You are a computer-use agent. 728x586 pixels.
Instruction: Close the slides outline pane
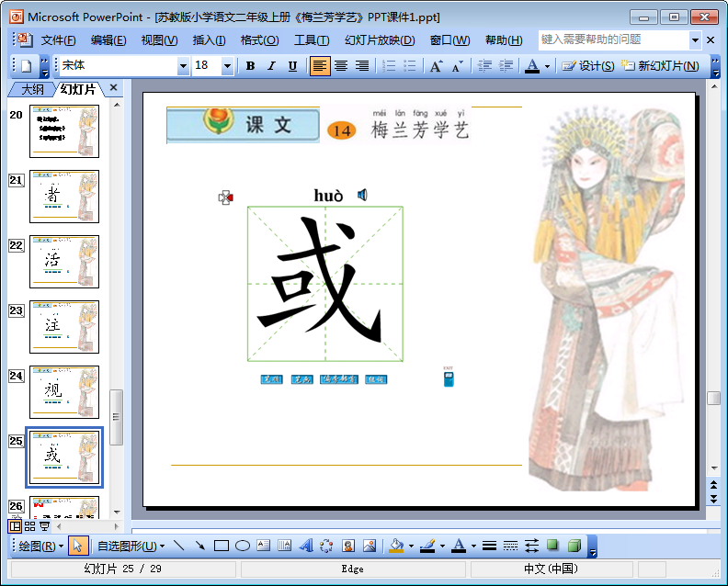[113, 87]
